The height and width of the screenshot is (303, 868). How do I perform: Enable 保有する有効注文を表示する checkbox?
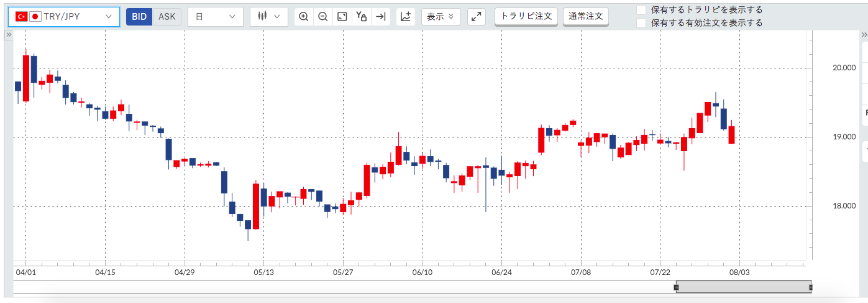(x=641, y=23)
